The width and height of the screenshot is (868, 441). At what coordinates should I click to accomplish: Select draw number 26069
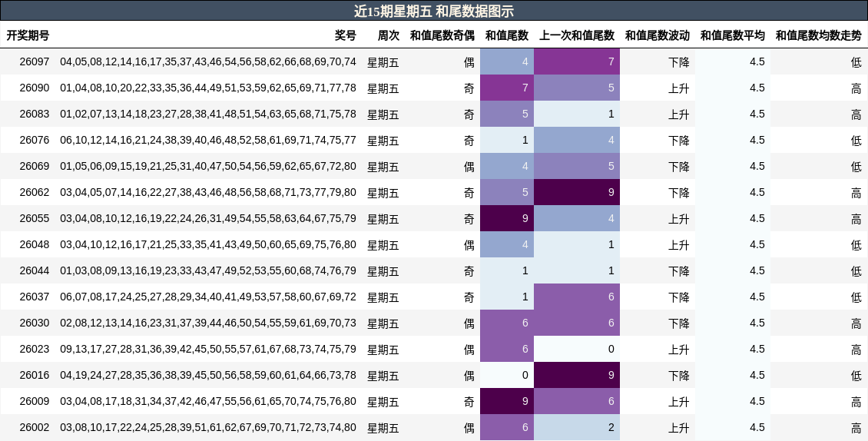point(35,166)
